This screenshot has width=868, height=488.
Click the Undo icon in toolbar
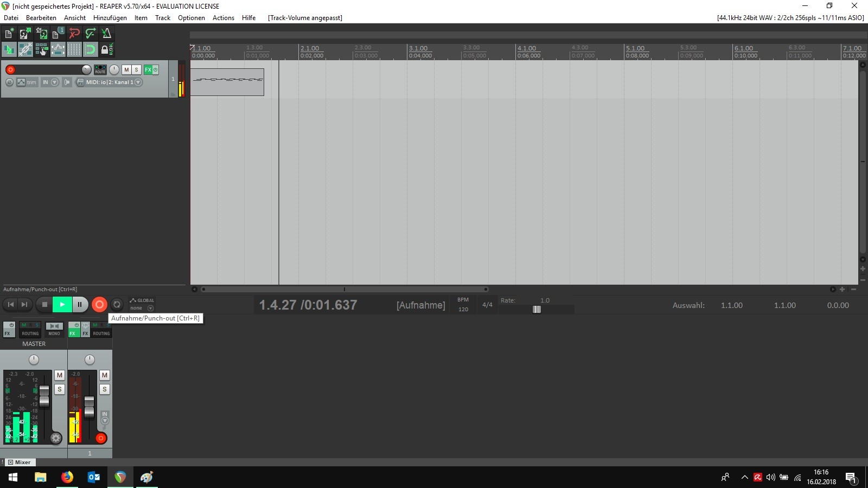[x=74, y=34]
